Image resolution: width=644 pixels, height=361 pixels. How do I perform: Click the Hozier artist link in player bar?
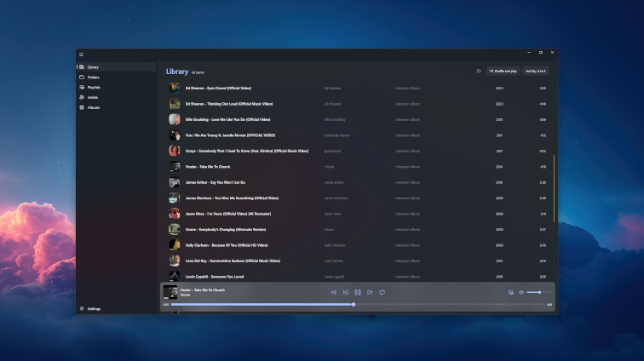[x=186, y=295]
